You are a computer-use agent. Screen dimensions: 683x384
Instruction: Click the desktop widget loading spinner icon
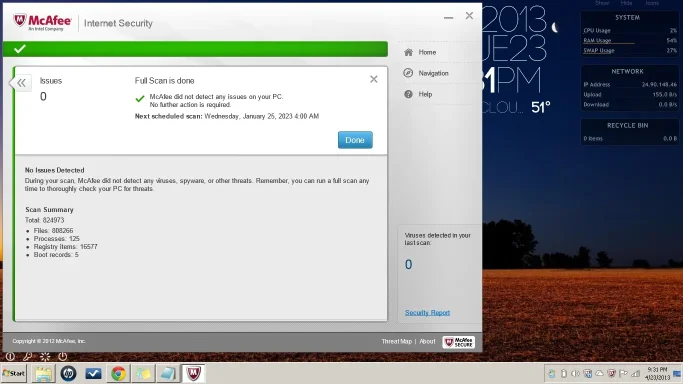click(45, 357)
